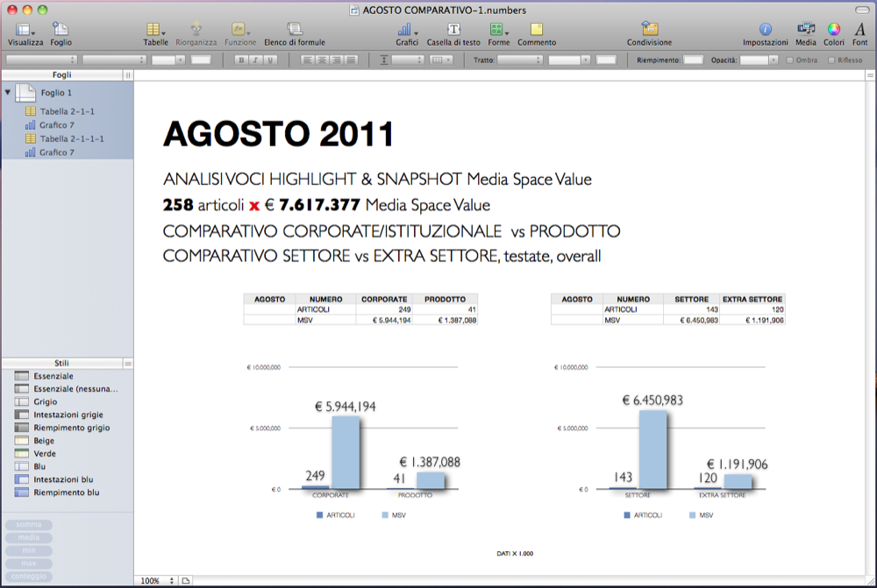Viewport: 877px width, 588px height.
Task: Apply the Intestazioni blu table style
Action: click(62, 479)
